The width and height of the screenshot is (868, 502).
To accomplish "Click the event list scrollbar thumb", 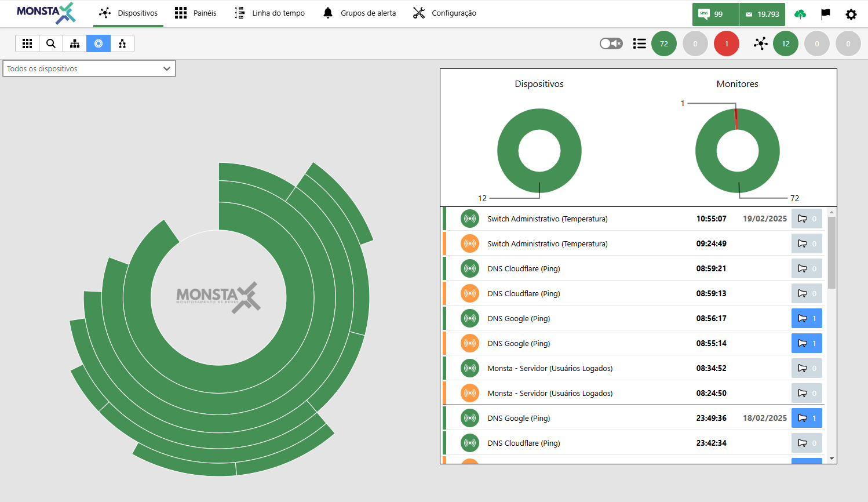I will pyautogui.click(x=832, y=252).
